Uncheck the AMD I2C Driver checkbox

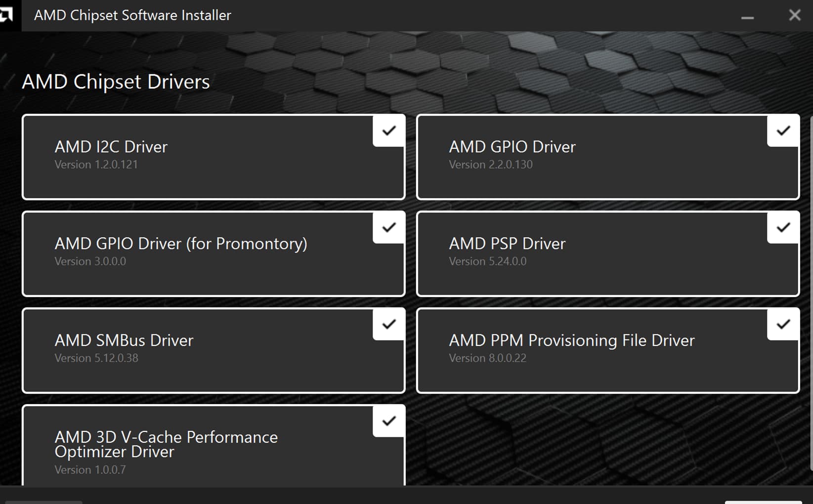pos(389,131)
